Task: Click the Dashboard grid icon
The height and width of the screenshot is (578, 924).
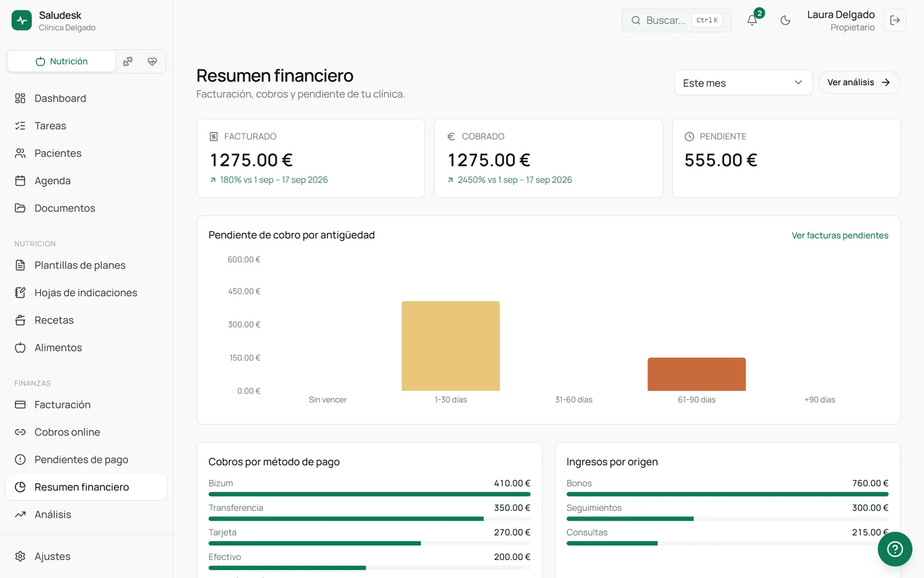Action: 20,98
